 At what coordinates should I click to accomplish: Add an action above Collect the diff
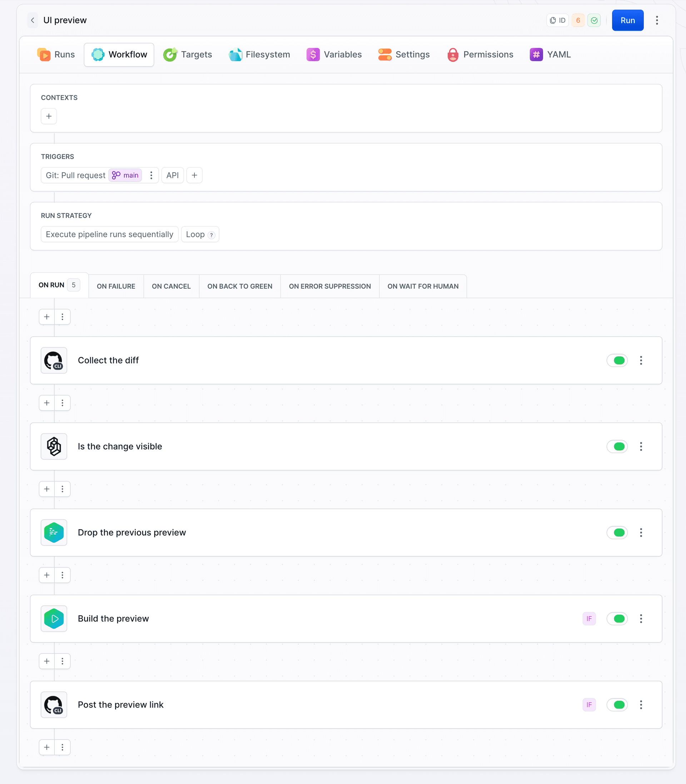(x=47, y=317)
